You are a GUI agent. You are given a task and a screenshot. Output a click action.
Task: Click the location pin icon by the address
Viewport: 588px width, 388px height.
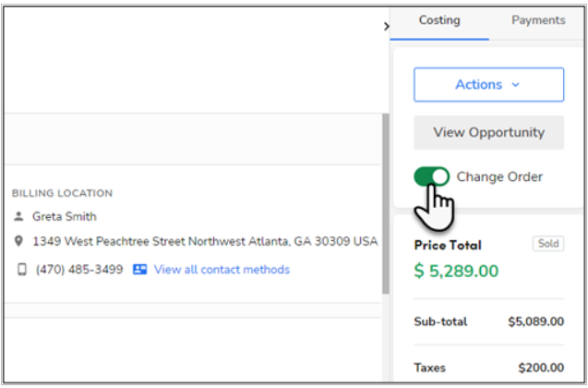pos(18,242)
